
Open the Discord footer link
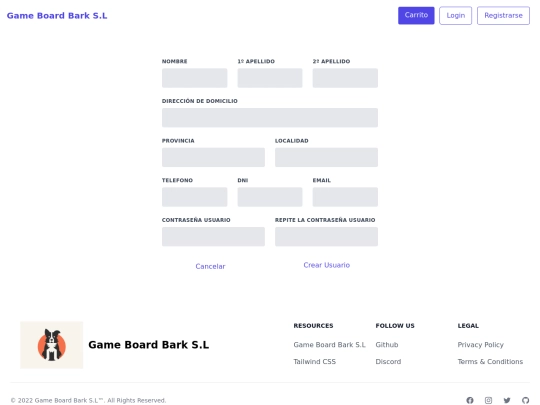388,362
